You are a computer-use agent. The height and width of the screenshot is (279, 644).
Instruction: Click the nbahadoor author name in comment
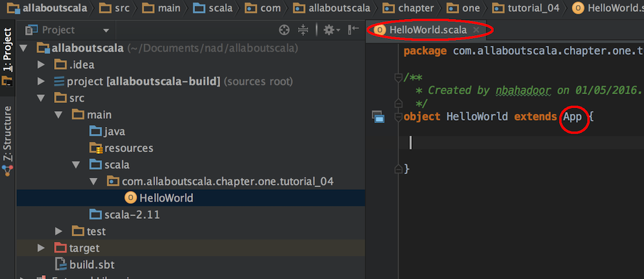(523, 90)
